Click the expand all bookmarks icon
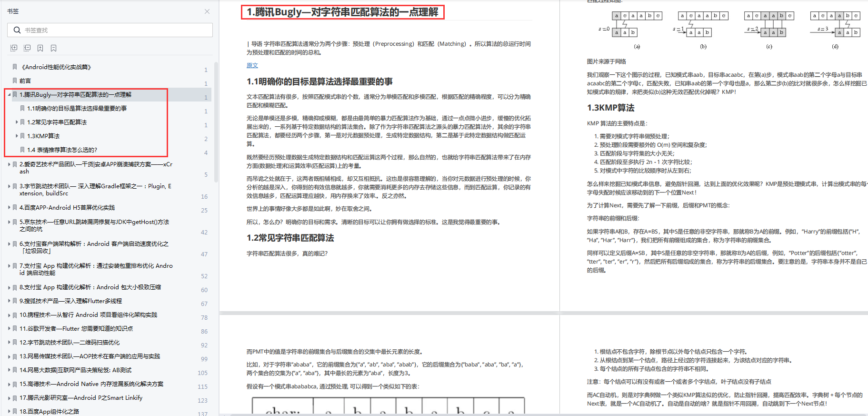 (x=14, y=48)
